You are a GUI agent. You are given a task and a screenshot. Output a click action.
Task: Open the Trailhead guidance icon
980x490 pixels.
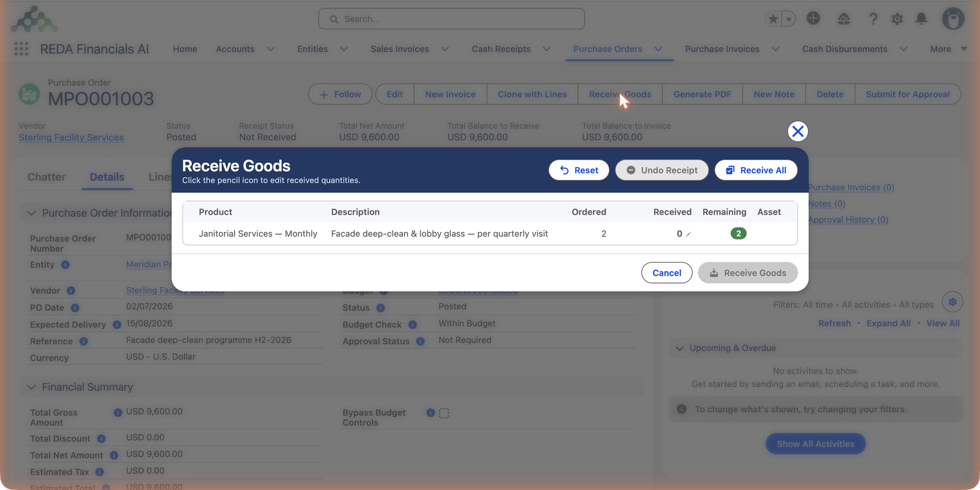(844, 19)
